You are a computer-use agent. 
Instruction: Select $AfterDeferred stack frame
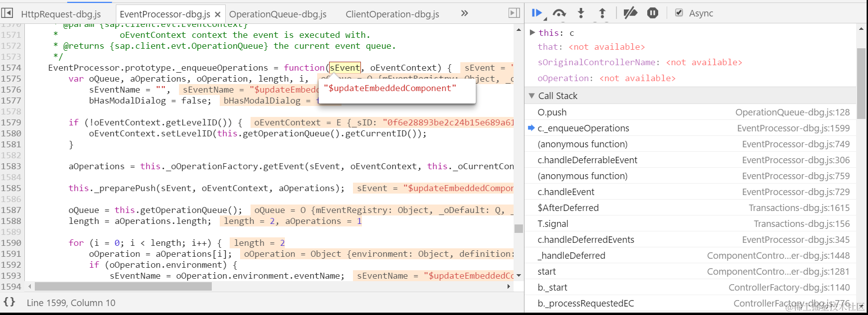[691, 208]
